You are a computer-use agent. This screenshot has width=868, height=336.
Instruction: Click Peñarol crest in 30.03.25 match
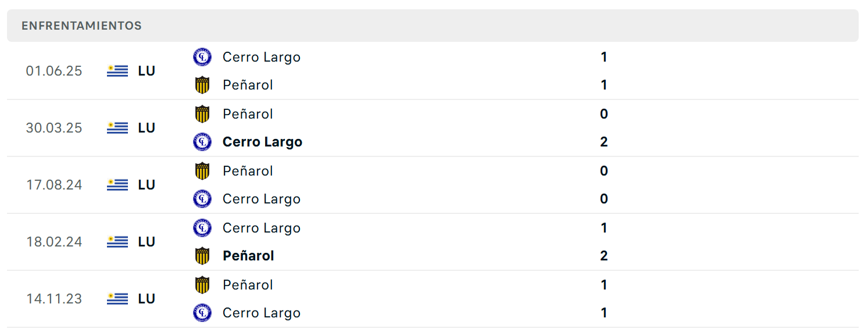point(202,114)
